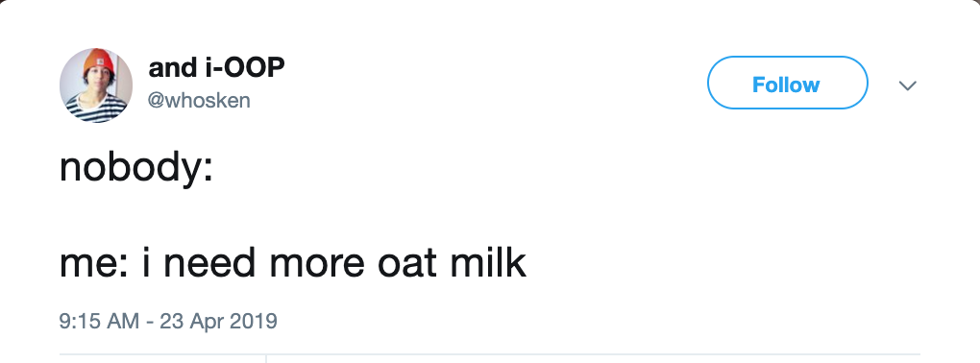Open the profile via 'and i-OOP' name

tap(216, 67)
